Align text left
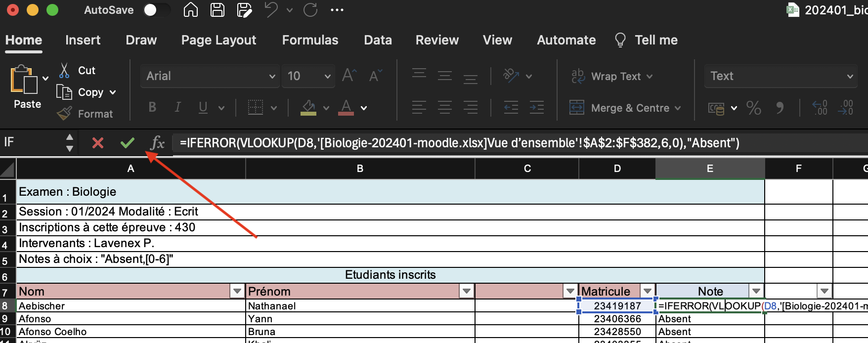This screenshot has height=343, width=868. point(419,107)
